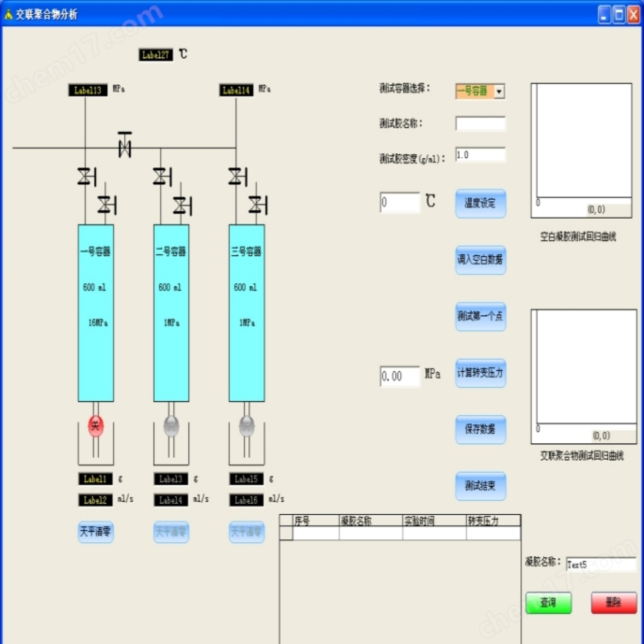644x644 pixels.
Task: Click the 测试胶名称 input field
Action: click(x=480, y=123)
